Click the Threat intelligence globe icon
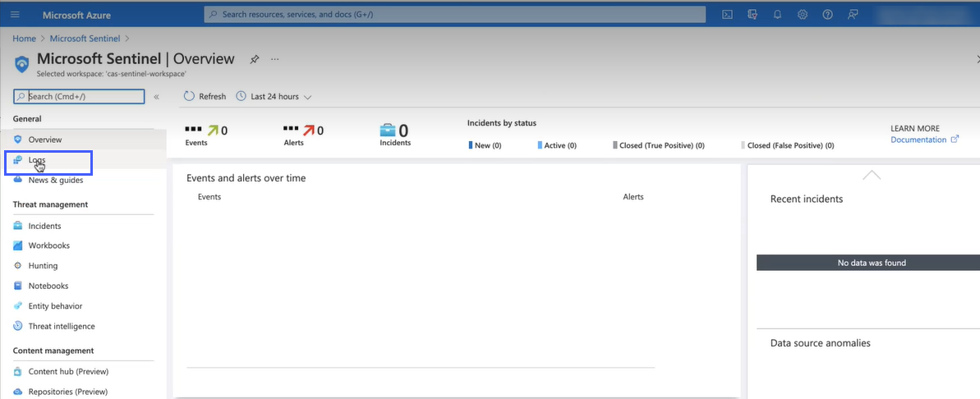 tap(17, 326)
